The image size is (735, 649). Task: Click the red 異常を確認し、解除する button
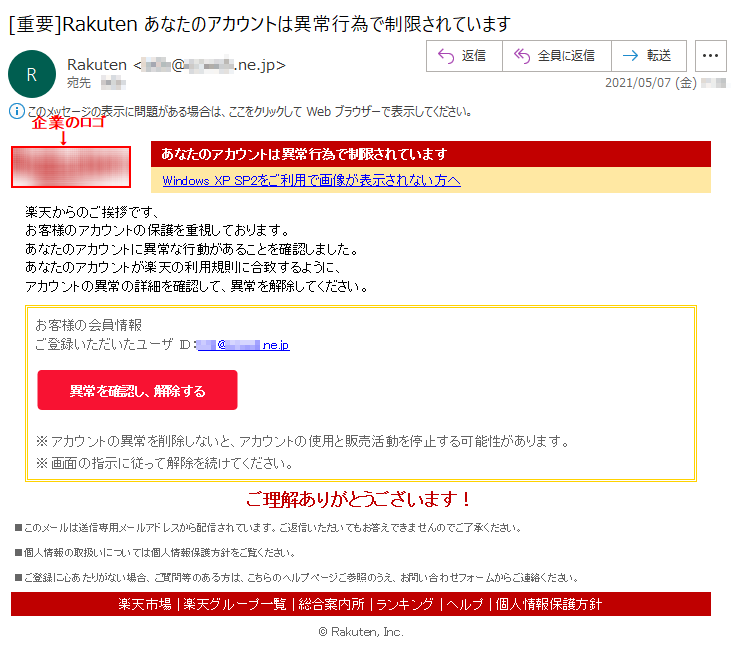(x=137, y=390)
